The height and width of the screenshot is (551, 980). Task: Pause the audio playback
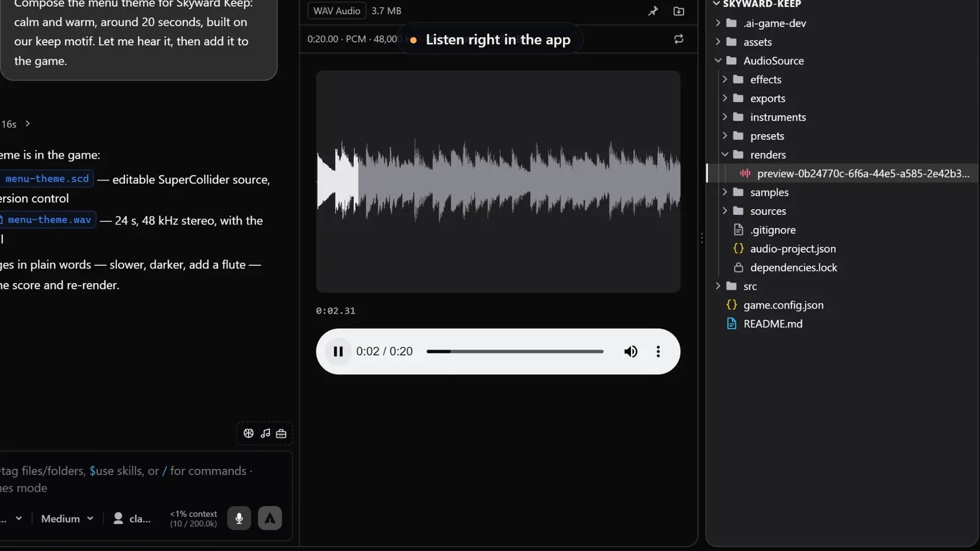[x=338, y=351]
